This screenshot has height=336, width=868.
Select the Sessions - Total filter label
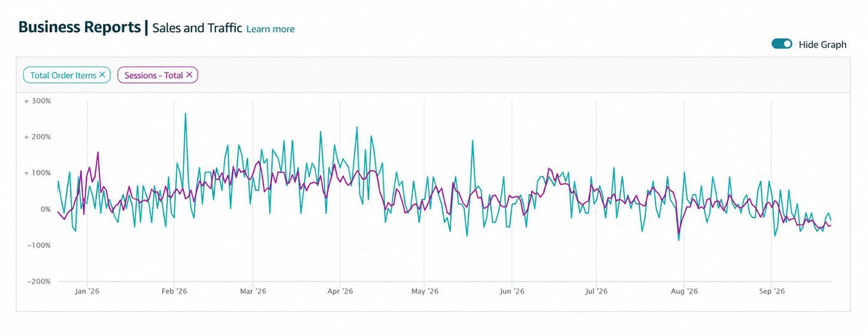(154, 75)
